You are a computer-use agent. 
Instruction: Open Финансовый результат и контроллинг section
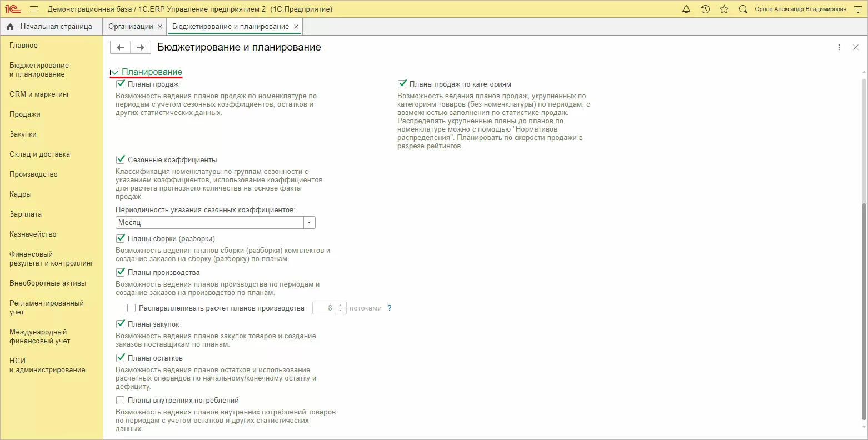[x=52, y=259]
